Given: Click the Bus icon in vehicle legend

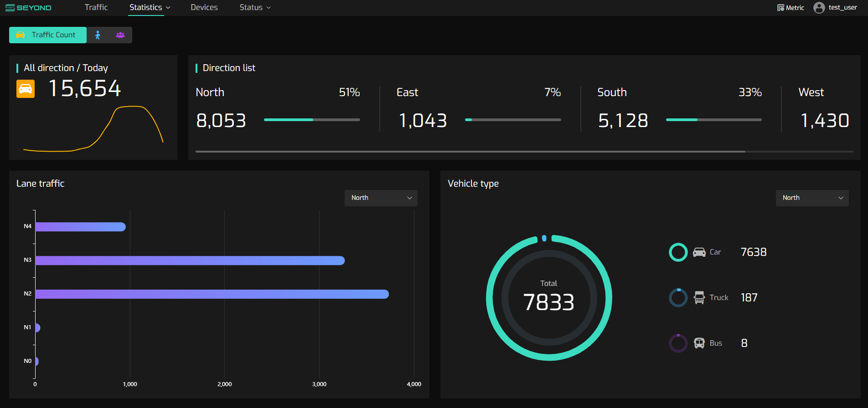Looking at the screenshot, I should pyautogui.click(x=699, y=343).
